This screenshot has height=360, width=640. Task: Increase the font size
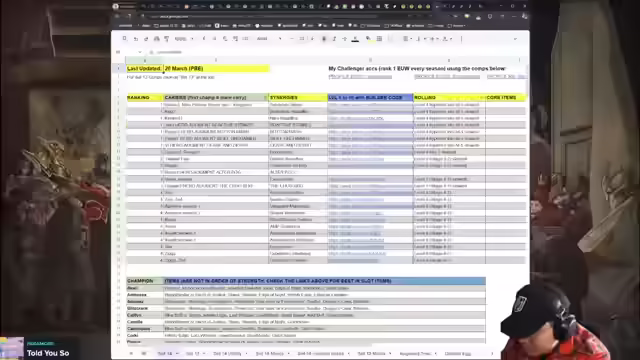pos(312,39)
